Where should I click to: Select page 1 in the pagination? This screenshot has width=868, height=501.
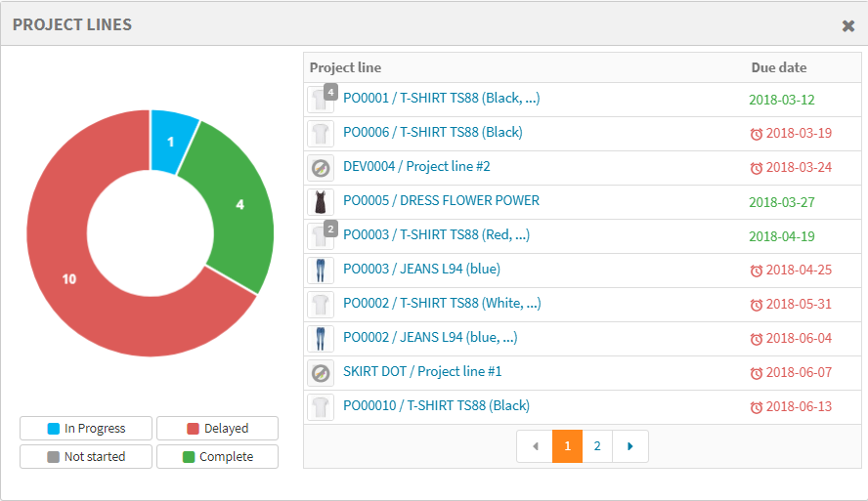(x=567, y=446)
